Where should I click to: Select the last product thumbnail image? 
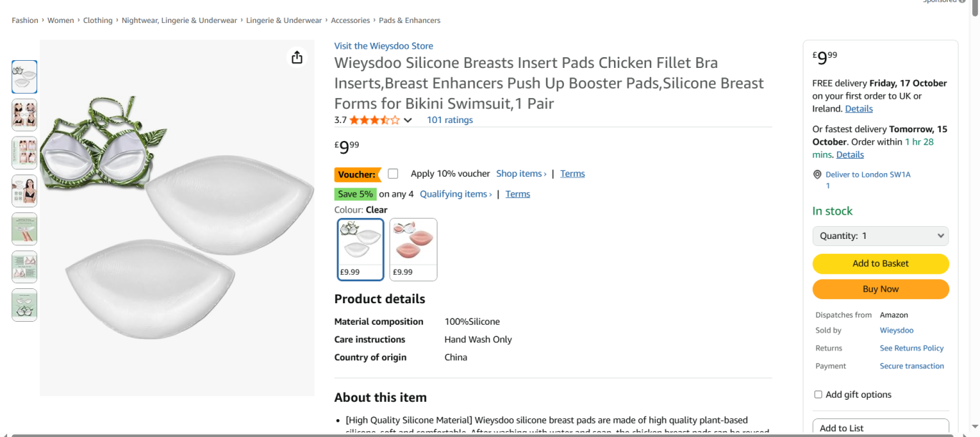[x=24, y=305]
